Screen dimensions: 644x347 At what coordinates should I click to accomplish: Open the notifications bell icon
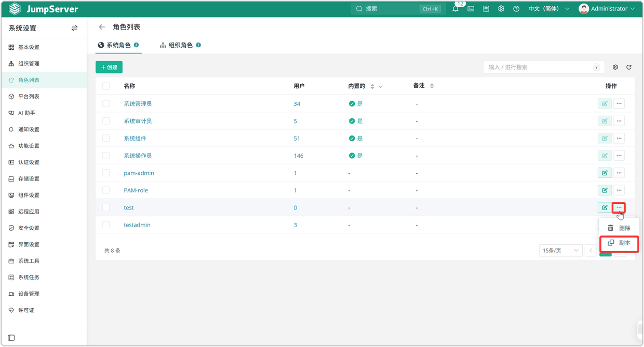455,9
